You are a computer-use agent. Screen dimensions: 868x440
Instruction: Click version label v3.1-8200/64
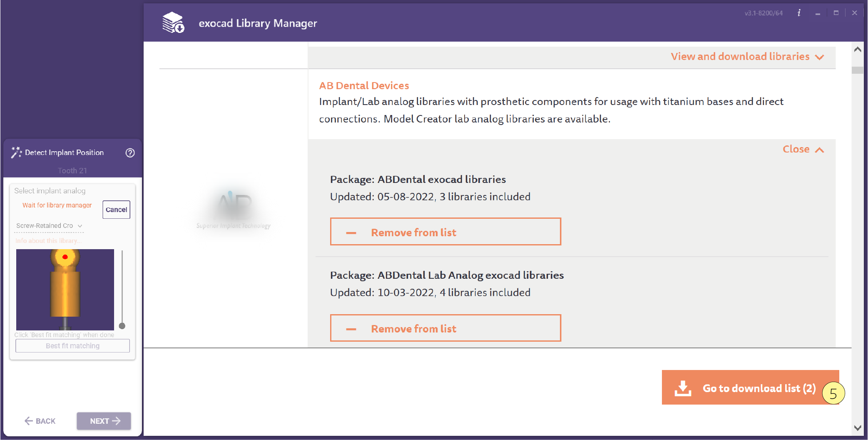[764, 13]
